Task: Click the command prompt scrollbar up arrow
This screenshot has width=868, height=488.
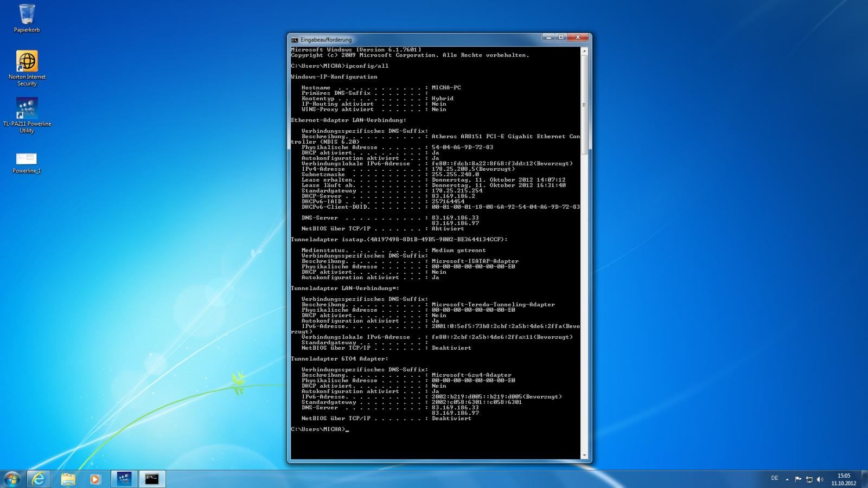Action: coord(584,51)
